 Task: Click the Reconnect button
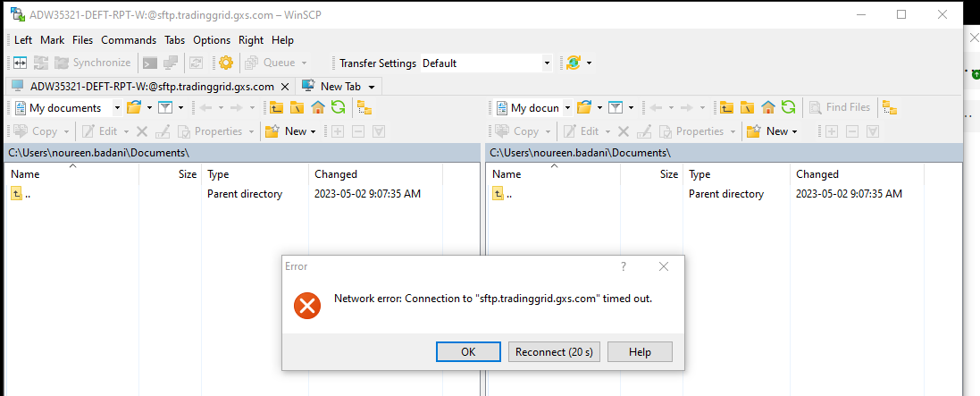click(x=555, y=352)
